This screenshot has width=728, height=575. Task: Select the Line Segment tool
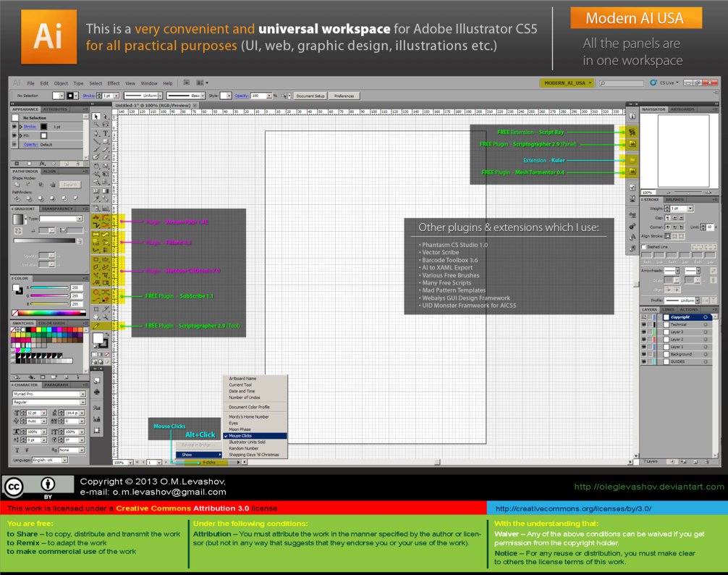(x=96, y=141)
